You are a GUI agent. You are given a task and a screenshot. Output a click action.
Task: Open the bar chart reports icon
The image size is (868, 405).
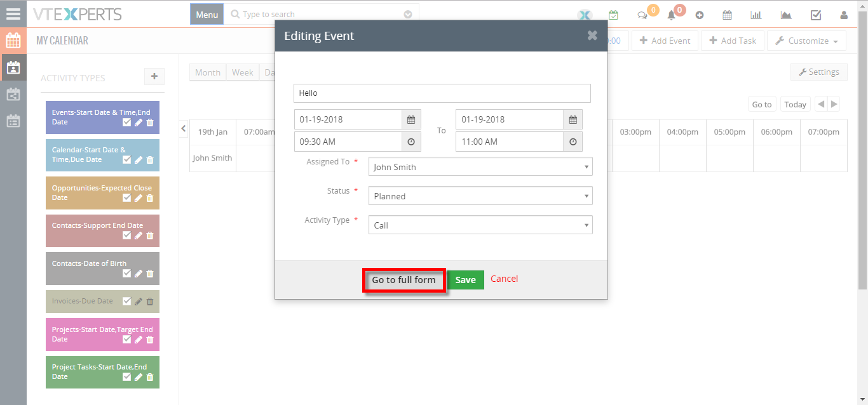(x=756, y=15)
